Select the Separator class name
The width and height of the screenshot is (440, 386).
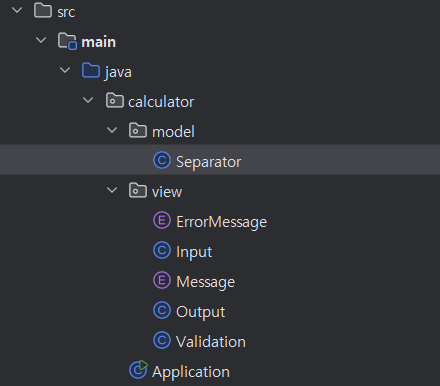tap(209, 162)
